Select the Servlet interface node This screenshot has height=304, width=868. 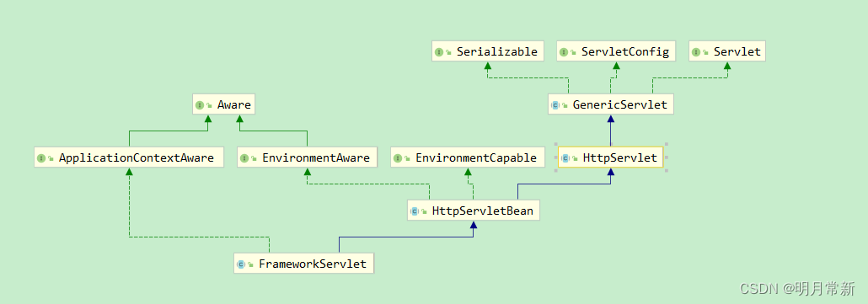coord(727,51)
